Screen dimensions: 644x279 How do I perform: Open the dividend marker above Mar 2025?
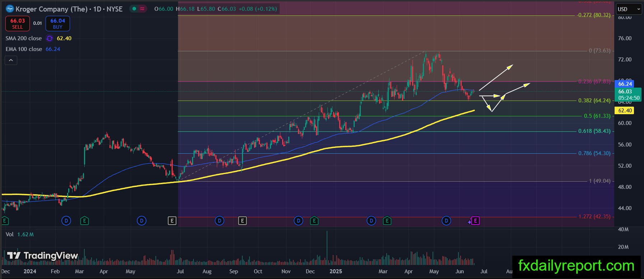point(372,220)
